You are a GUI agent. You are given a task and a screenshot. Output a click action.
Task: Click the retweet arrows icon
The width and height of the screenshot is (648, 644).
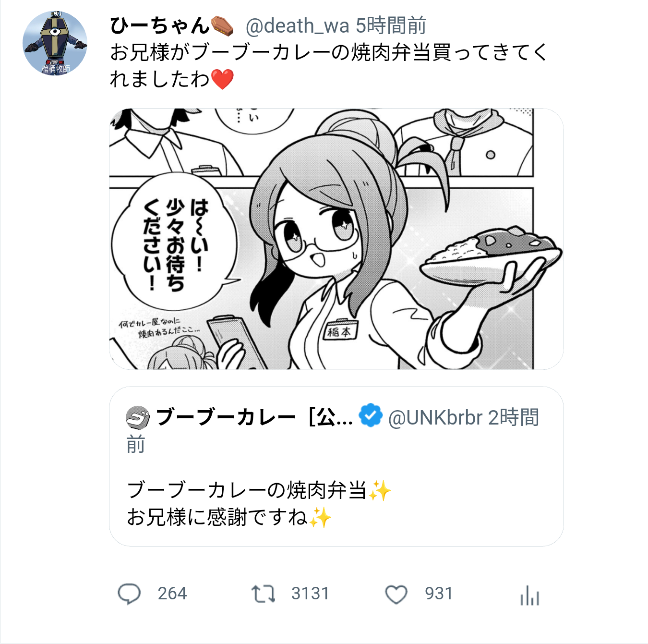pos(263,594)
